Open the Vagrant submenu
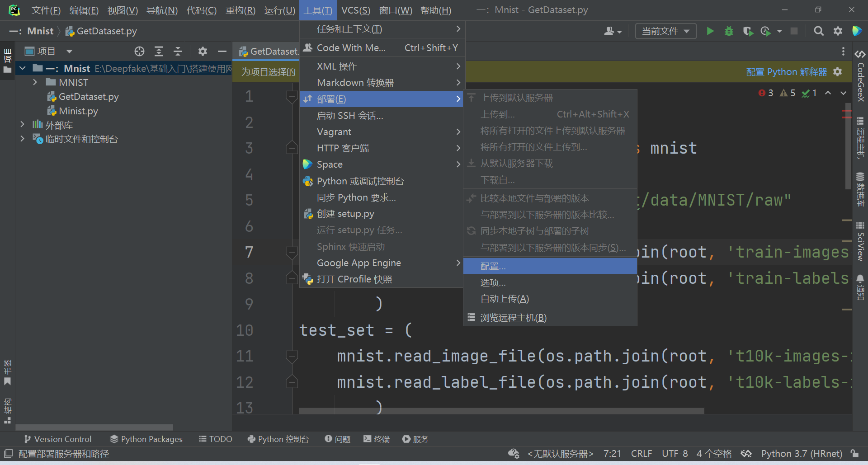The width and height of the screenshot is (868, 465). [382, 132]
